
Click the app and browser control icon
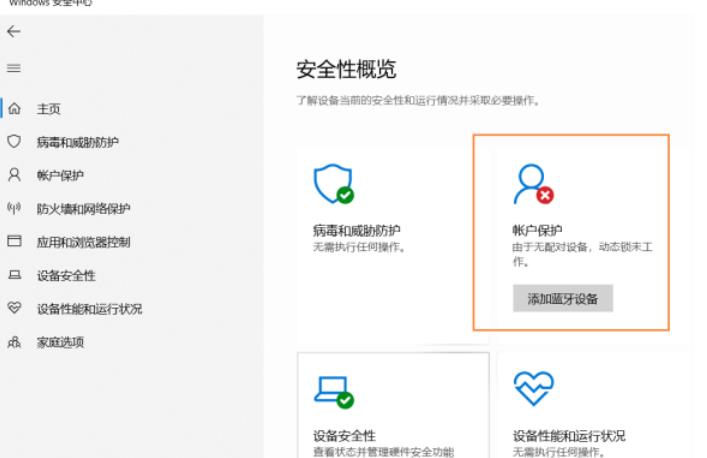[x=14, y=242]
